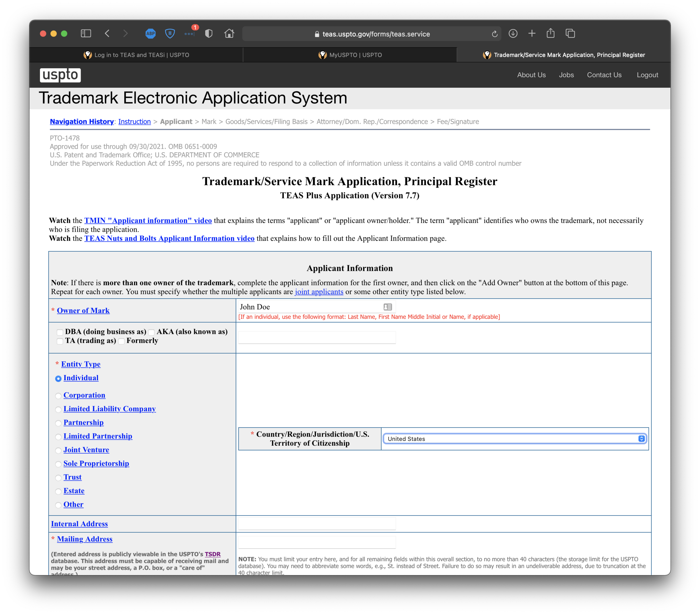
Task: Click the autofill contact icon in Owner field
Action: pos(387,307)
